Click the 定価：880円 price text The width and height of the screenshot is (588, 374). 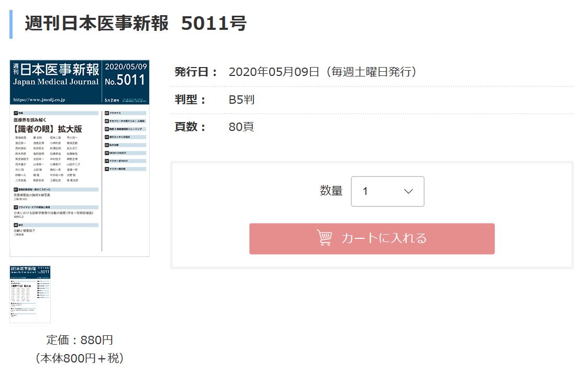tap(80, 340)
